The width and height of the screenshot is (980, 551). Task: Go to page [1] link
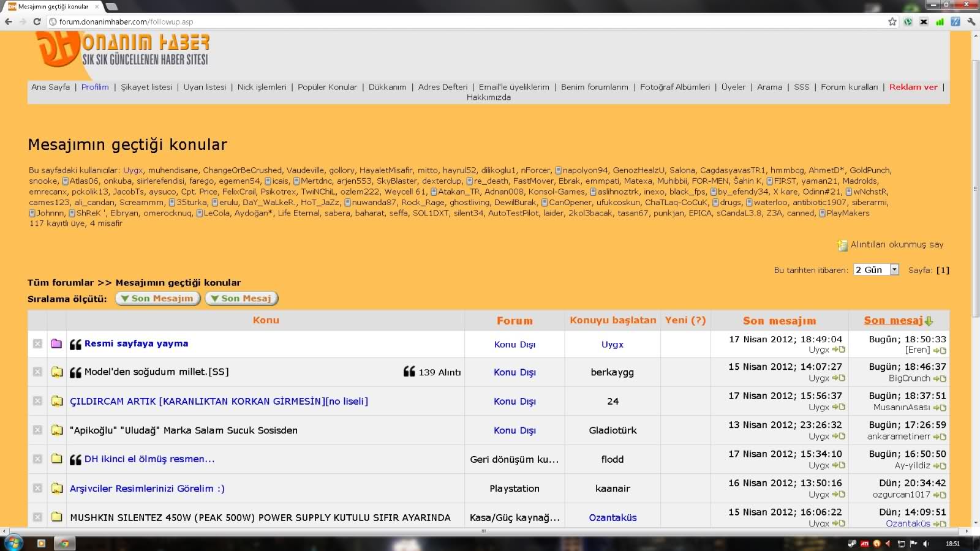click(943, 270)
